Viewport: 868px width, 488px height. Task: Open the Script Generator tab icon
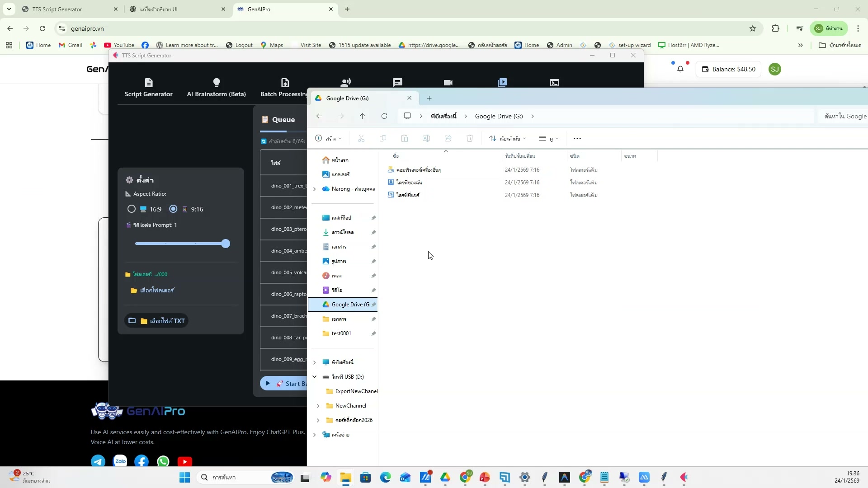tap(148, 83)
